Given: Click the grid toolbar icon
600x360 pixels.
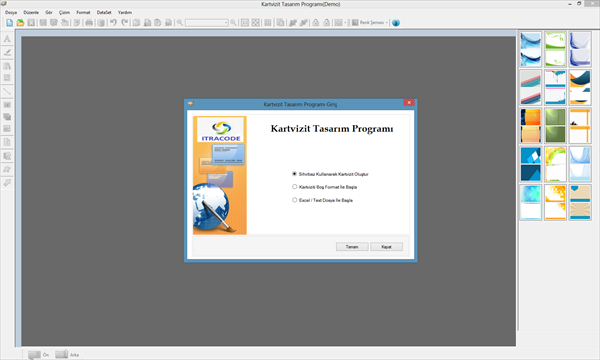Looking at the screenshot, I should pos(268,23).
